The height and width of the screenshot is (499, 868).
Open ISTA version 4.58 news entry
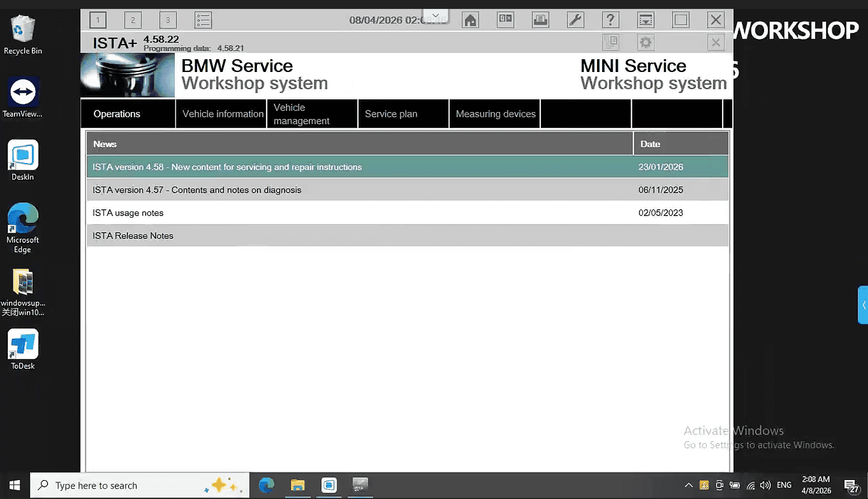coord(227,167)
